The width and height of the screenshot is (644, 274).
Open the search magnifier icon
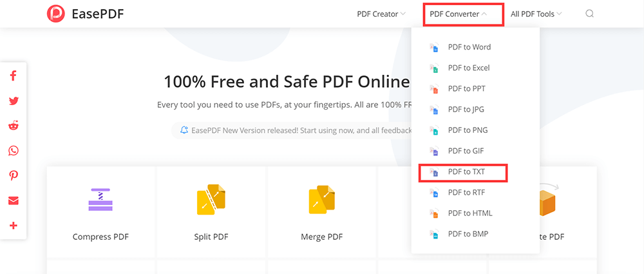click(589, 14)
